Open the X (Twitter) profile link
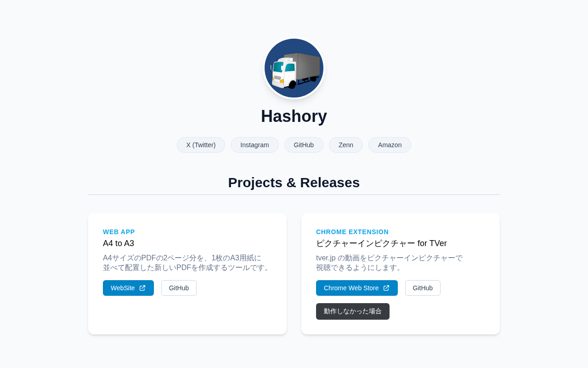This screenshot has width=588, height=368. coord(201,145)
